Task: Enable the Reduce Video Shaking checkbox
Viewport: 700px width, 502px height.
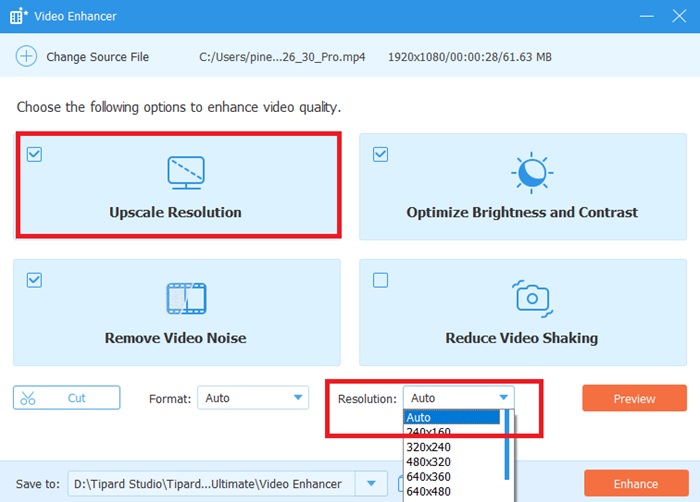Action: click(x=380, y=281)
